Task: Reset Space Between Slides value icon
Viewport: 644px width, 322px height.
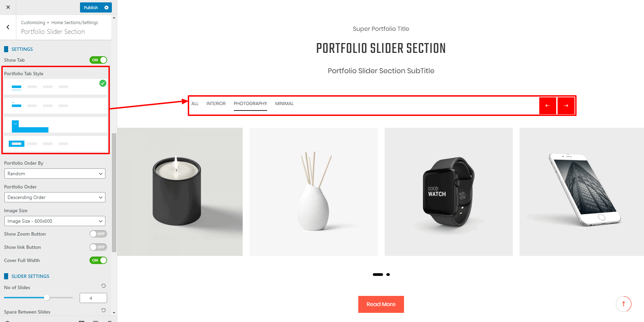Action: [103, 310]
